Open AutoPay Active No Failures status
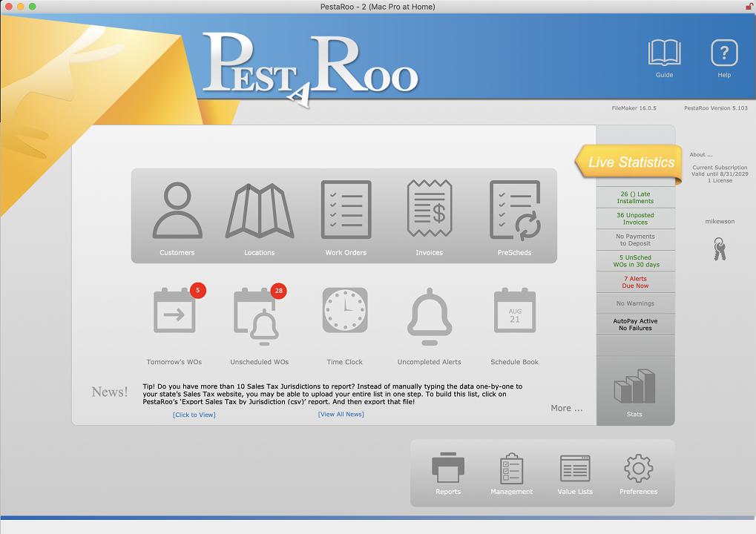Screen dimensions: 756x534 click(636, 325)
